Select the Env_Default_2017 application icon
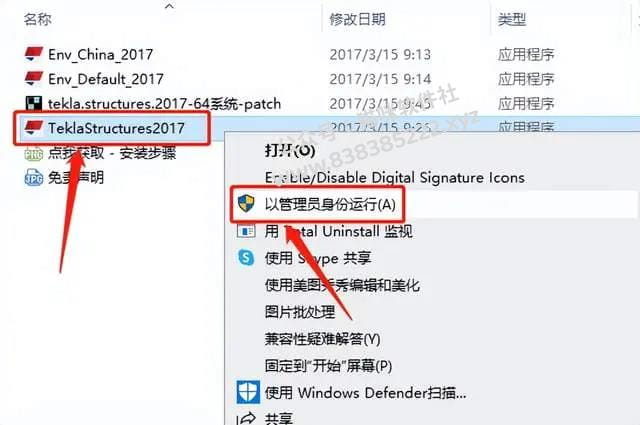 pos(33,78)
